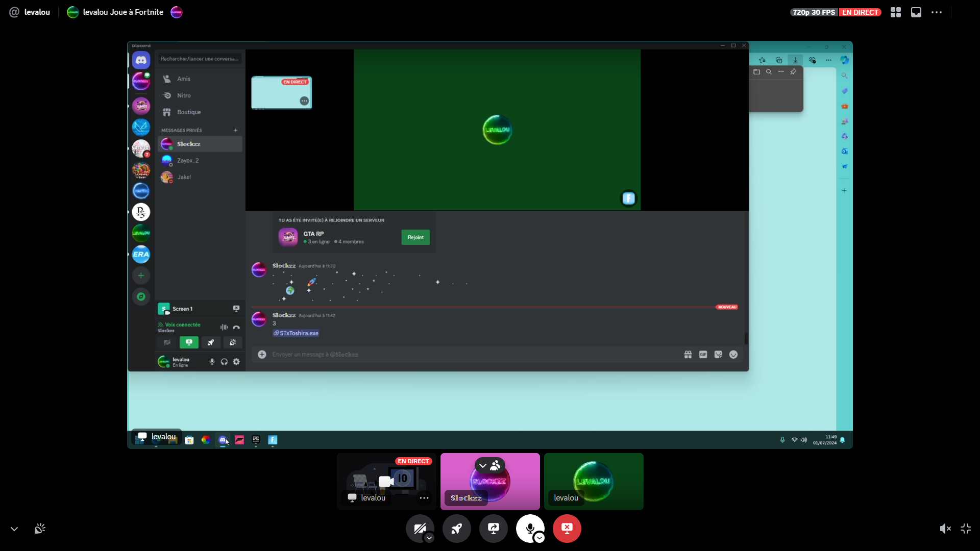Click the gift icon in stream's message bar

(688, 355)
